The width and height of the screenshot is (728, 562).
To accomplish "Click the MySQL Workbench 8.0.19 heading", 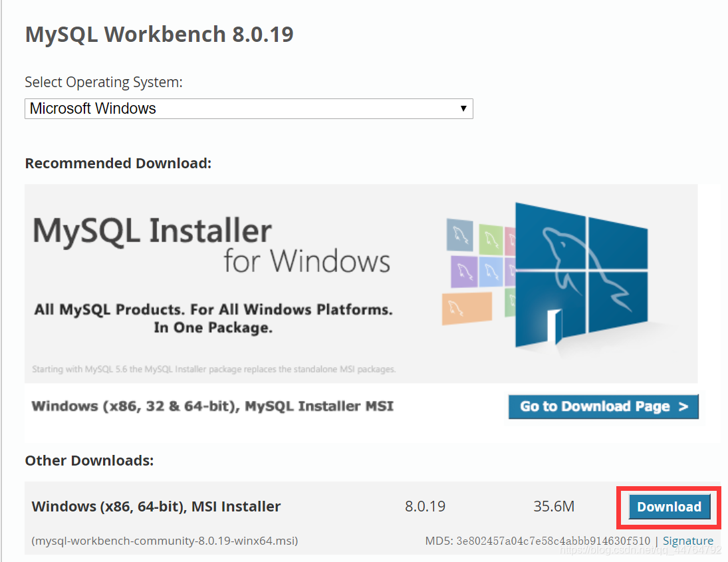I will pos(160,35).
